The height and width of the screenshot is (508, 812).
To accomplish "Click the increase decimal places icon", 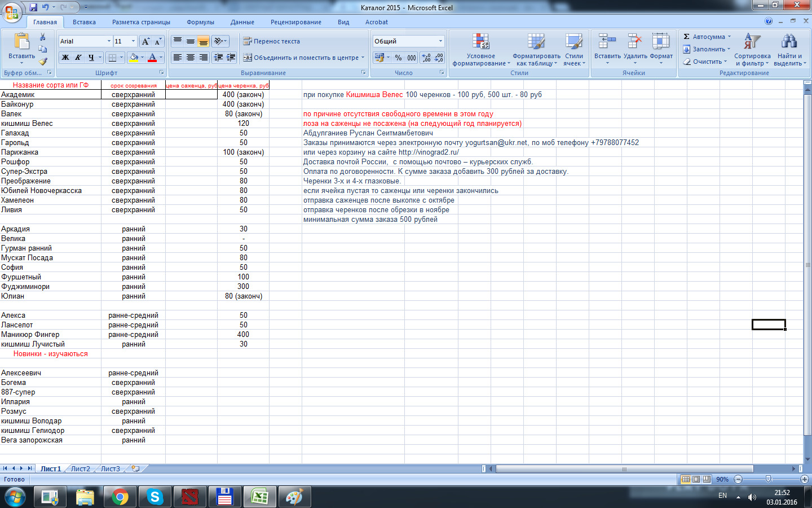I will 426,58.
